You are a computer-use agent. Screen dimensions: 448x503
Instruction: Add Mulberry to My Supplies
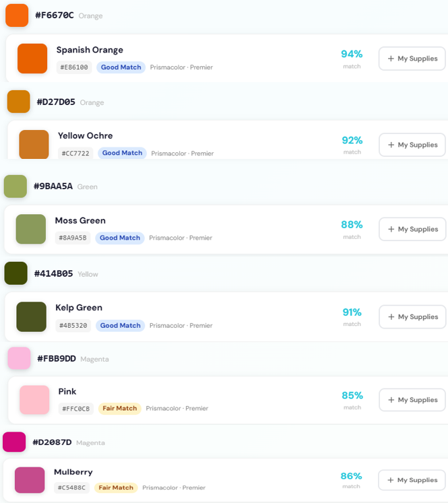pyautogui.click(x=412, y=480)
